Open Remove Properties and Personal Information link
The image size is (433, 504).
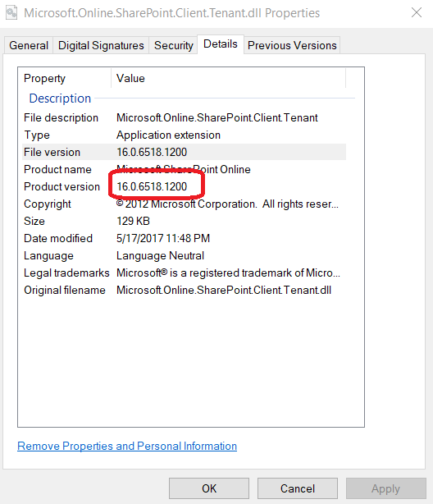click(127, 447)
